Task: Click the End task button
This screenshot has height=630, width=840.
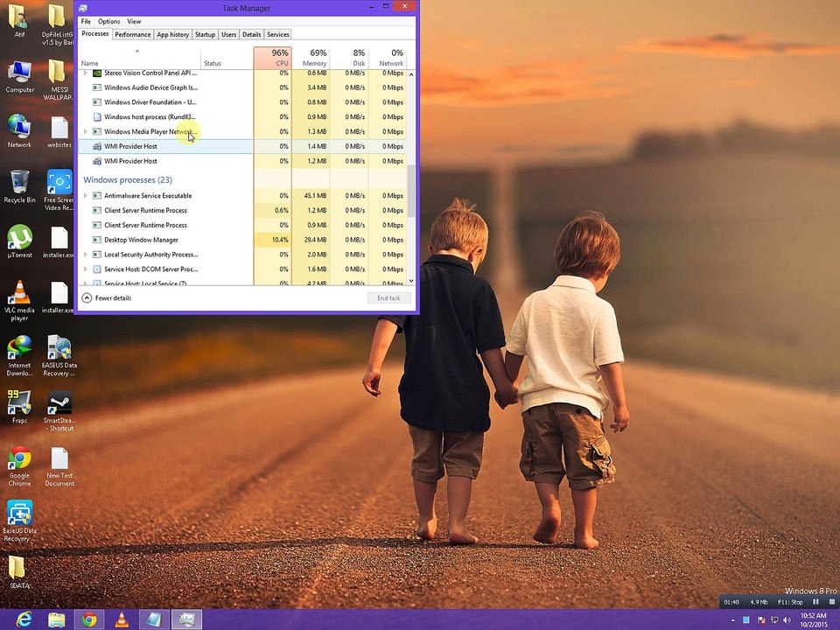Action: [x=388, y=297]
